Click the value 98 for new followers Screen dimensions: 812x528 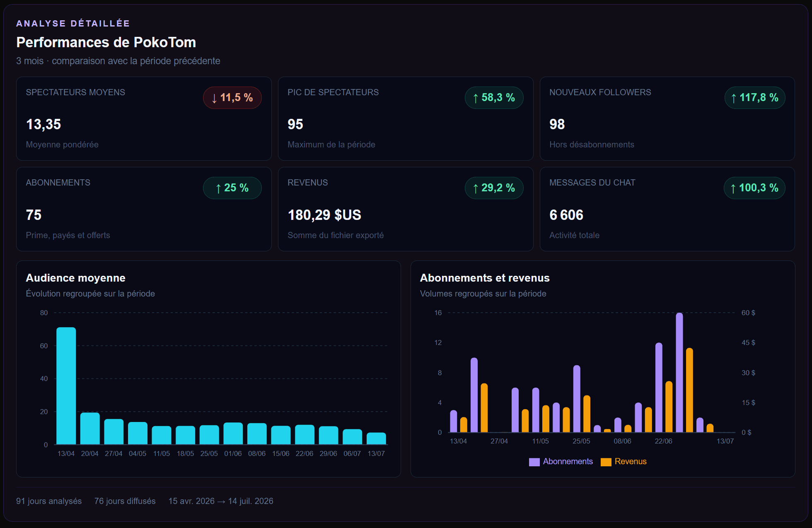click(557, 124)
